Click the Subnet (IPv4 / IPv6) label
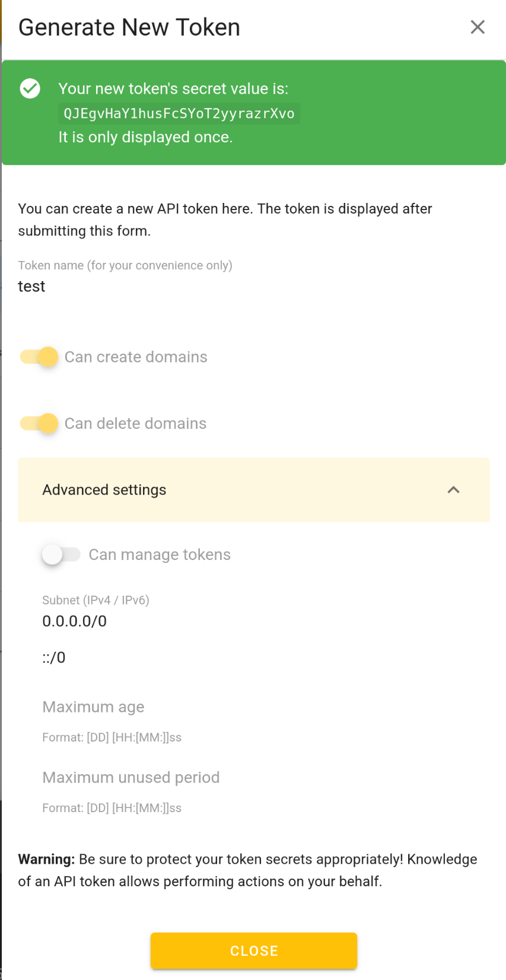506x980 pixels. point(96,600)
